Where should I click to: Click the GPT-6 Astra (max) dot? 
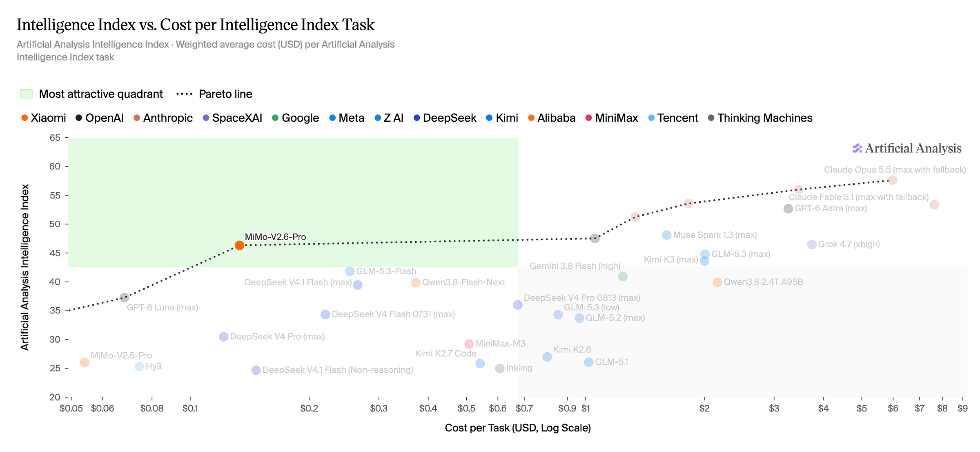click(788, 209)
